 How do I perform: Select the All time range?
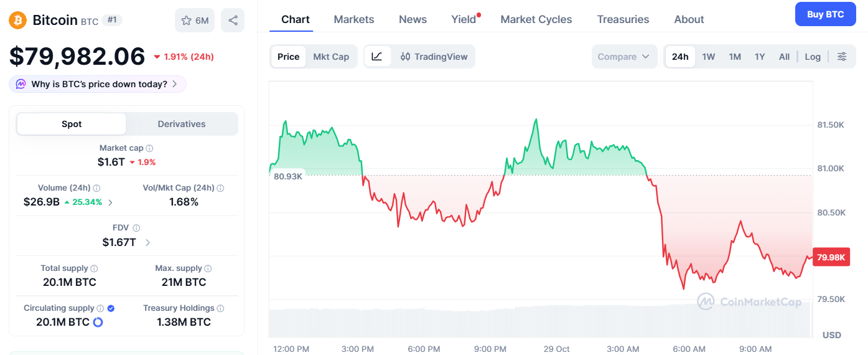tap(784, 57)
